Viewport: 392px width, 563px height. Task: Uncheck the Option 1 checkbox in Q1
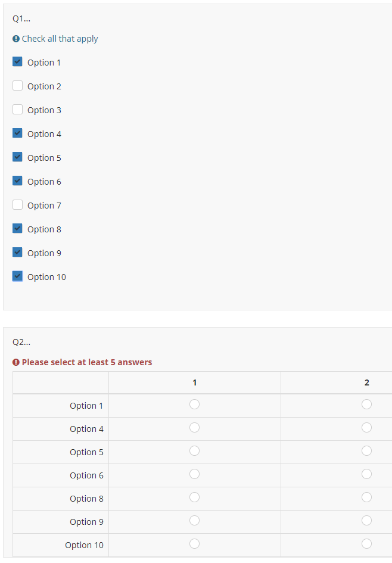tap(17, 62)
